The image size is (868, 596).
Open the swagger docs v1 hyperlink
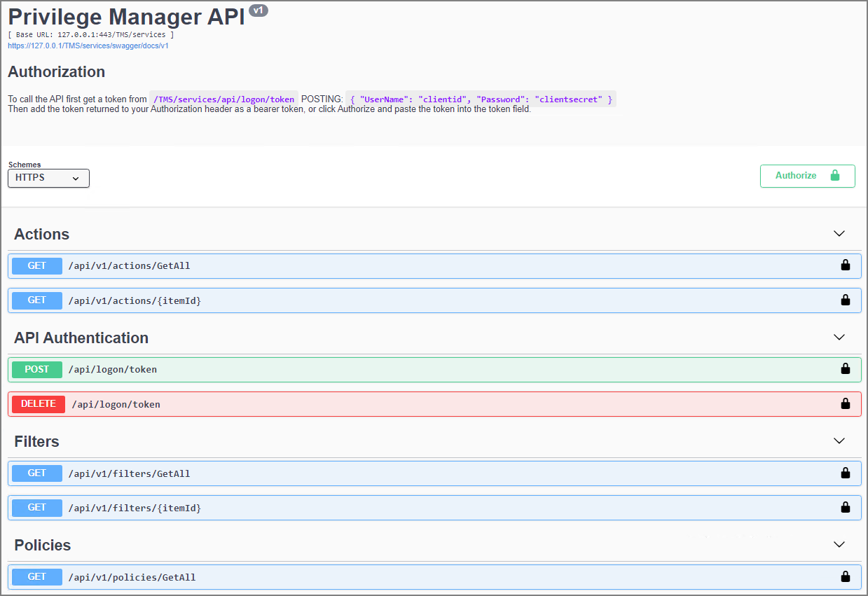tap(88, 46)
